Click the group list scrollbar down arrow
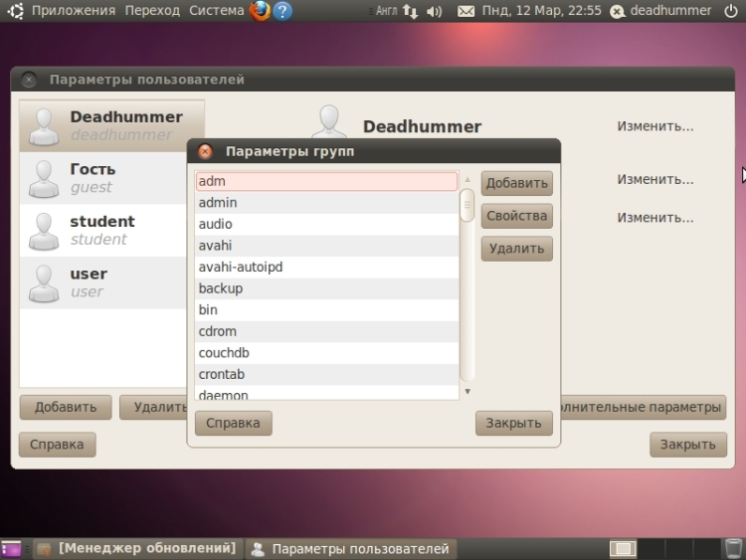 click(466, 391)
